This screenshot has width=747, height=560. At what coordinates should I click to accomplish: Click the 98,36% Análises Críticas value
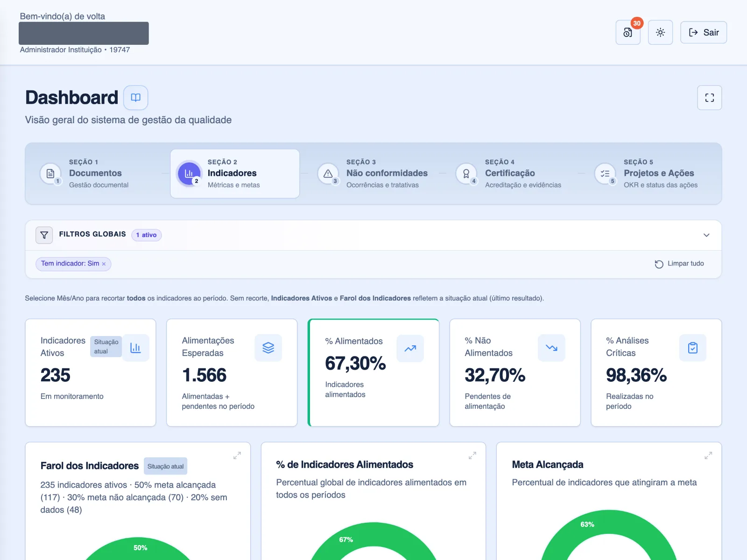click(x=636, y=375)
